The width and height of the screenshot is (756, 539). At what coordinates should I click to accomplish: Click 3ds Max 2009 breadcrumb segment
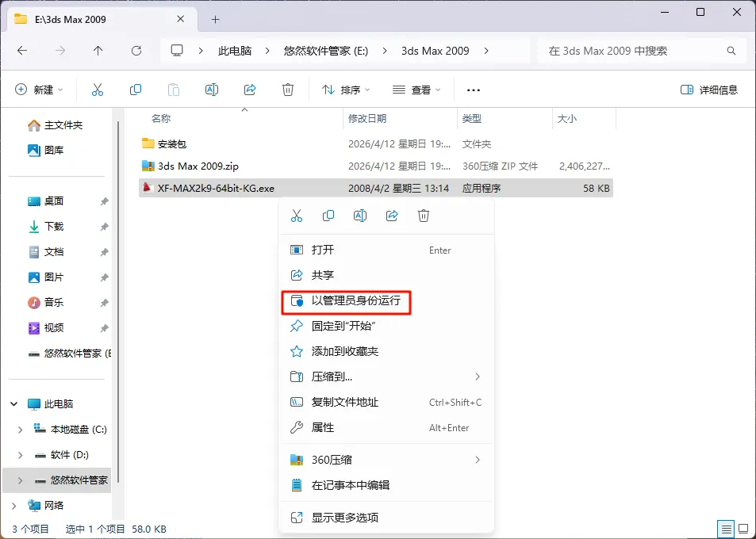coord(435,51)
